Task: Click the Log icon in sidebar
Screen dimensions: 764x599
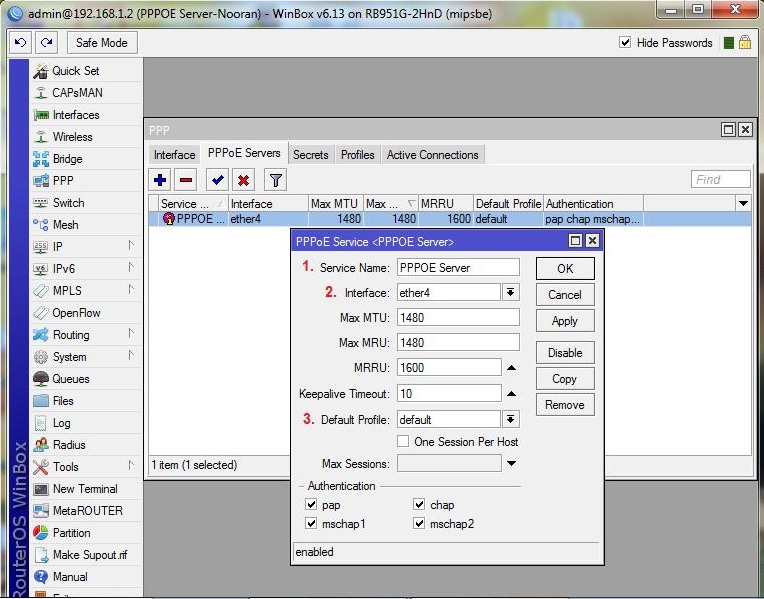Action: [41, 423]
